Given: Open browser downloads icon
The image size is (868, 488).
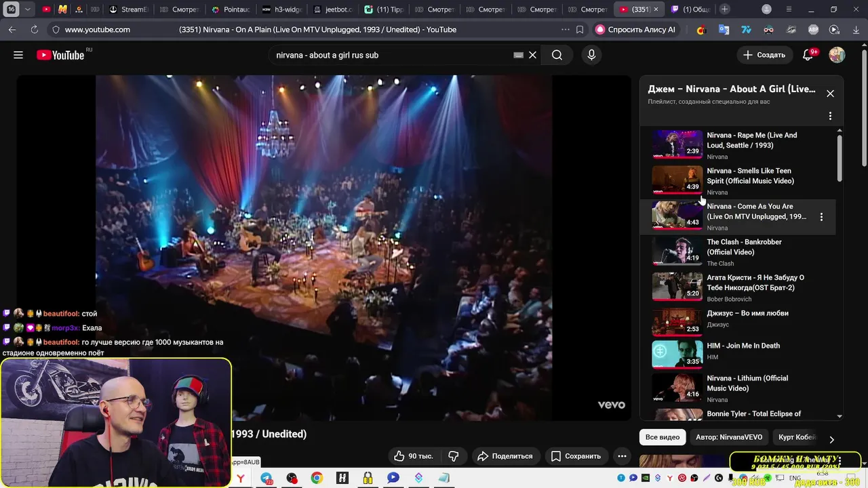Looking at the screenshot, I should click(856, 29).
